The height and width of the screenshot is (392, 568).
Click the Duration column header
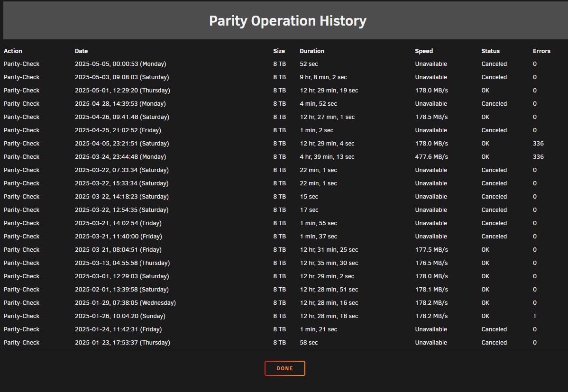point(312,51)
